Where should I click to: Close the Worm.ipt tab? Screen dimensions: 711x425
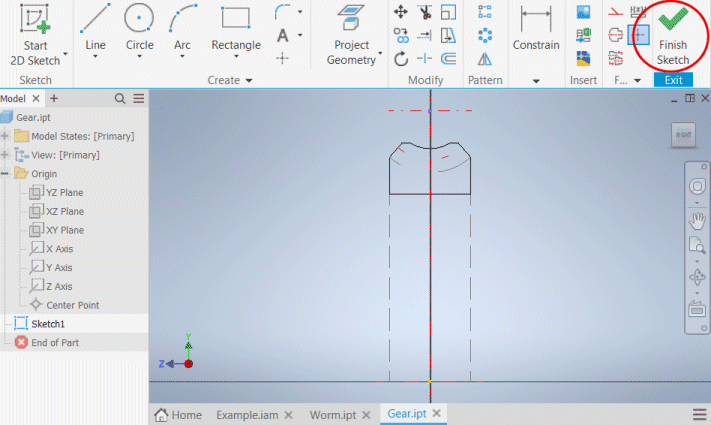(x=366, y=415)
